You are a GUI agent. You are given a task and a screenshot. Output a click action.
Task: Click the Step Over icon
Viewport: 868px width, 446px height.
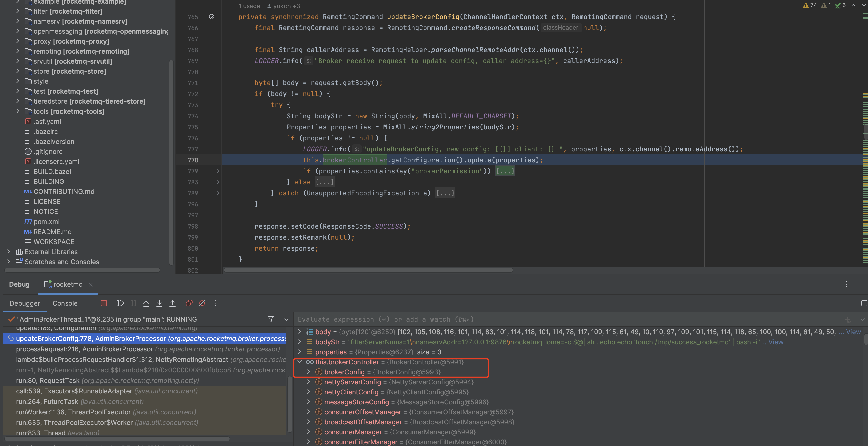click(x=146, y=303)
